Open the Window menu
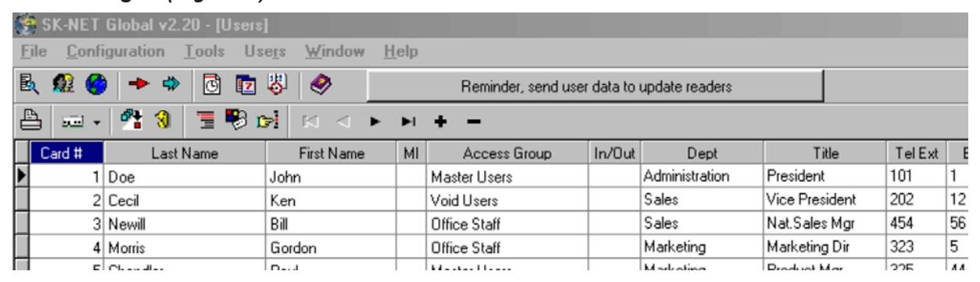This screenshot has height=282, width=980. point(336,52)
